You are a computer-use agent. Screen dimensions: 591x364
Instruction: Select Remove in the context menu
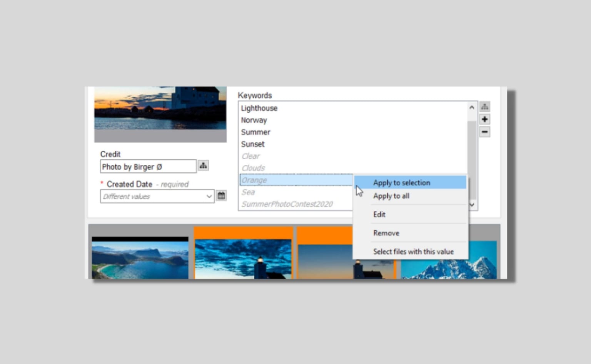[x=410, y=233]
